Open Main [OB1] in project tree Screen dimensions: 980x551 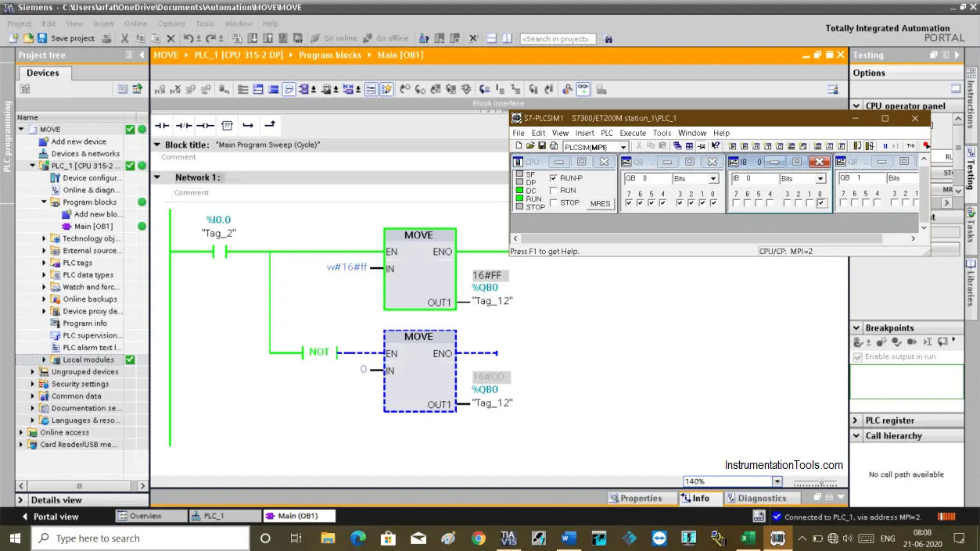(93, 227)
